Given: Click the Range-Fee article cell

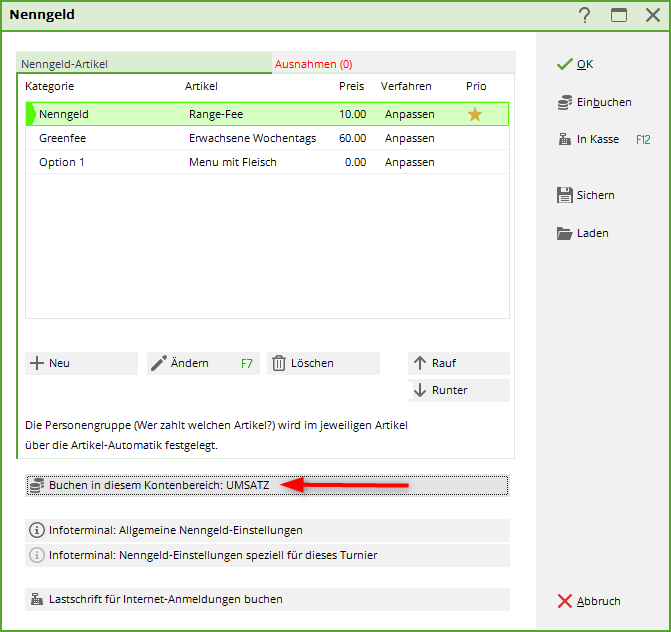Looking at the screenshot, I should click(216, 114).
